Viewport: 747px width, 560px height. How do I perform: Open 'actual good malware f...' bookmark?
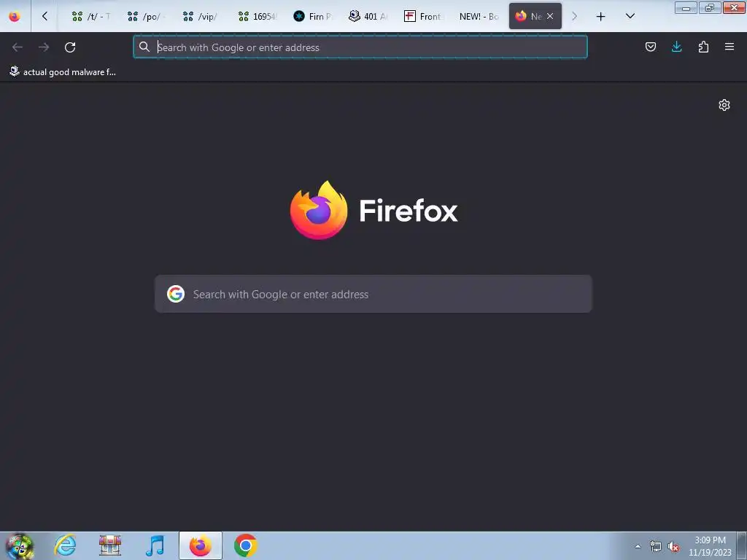pyautogui.click(x=63, y=72)
